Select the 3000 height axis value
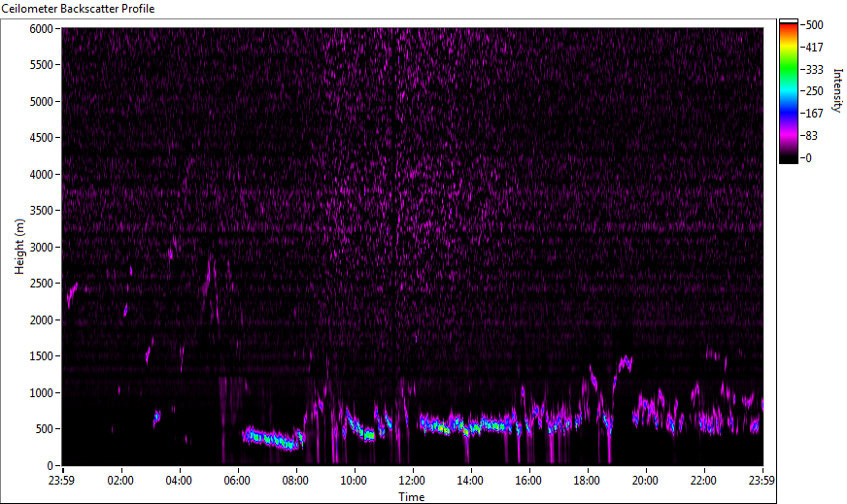The image size is (847, 504). point(41,248)
